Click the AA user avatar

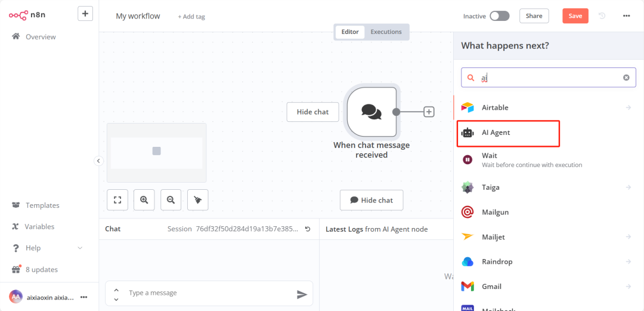click(16, 297)
